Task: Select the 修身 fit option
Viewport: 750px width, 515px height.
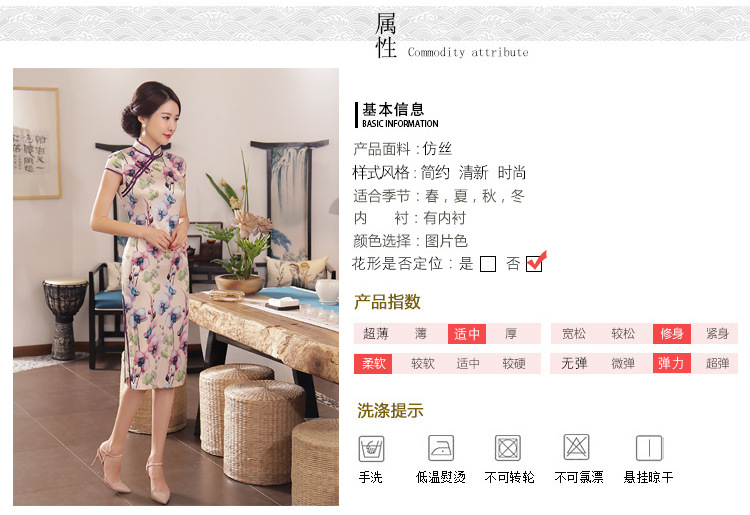Action: coord(672,334)
